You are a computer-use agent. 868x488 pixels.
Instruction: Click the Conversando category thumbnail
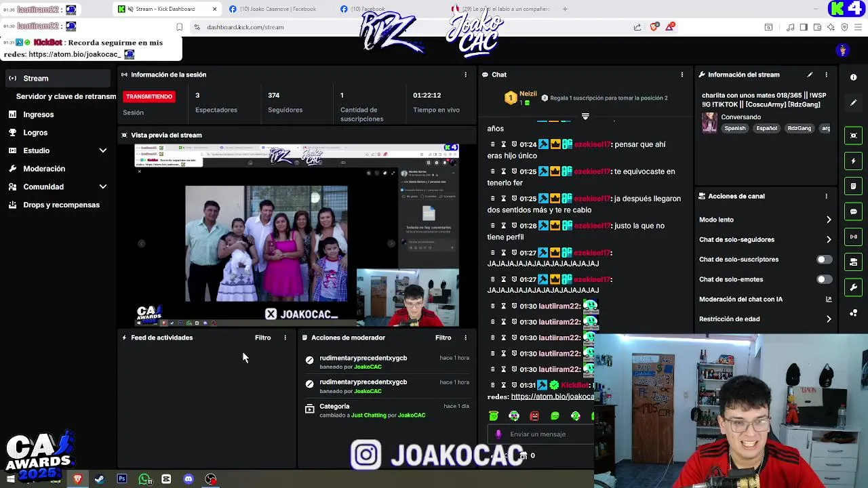[709, 123]
